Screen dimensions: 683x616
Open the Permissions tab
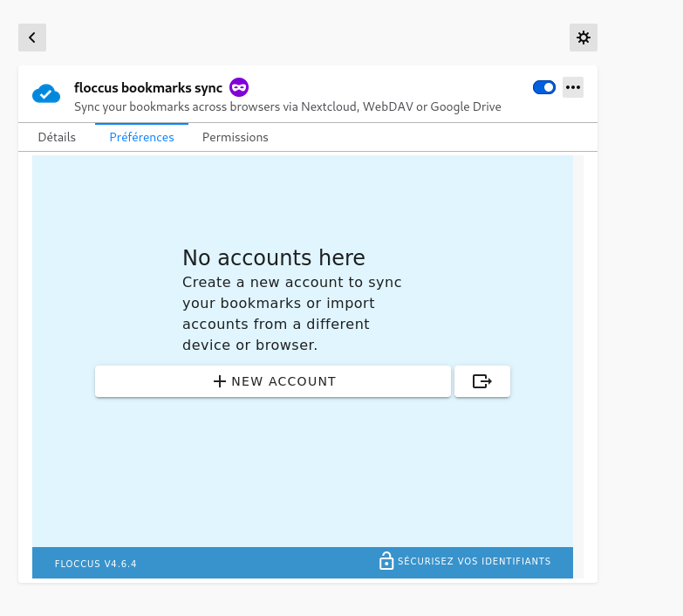click(236, 137)
